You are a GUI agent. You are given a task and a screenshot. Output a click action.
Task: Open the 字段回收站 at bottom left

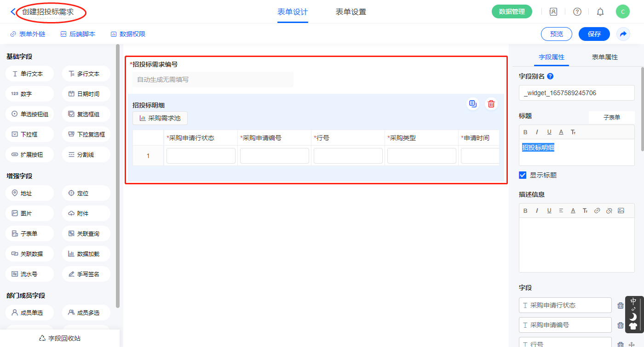click(x=60, y=338)
